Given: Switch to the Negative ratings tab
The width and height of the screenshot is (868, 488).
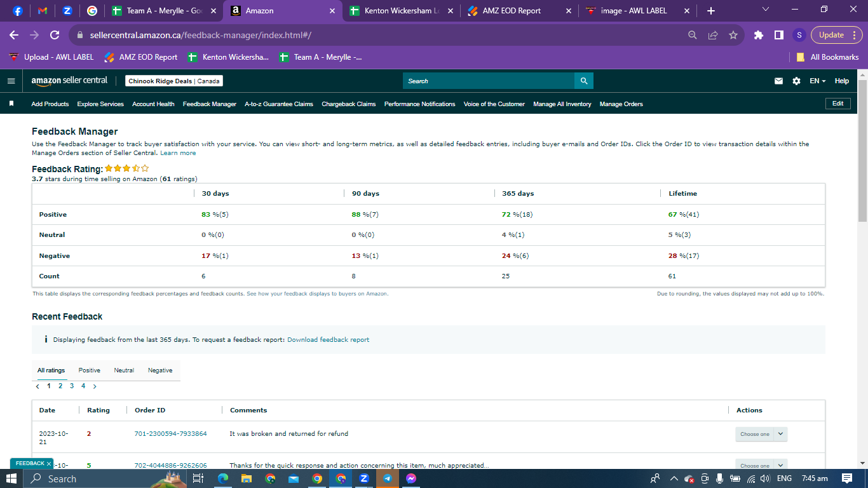Looking at the screenshot, I should click(x=160, y=370).
